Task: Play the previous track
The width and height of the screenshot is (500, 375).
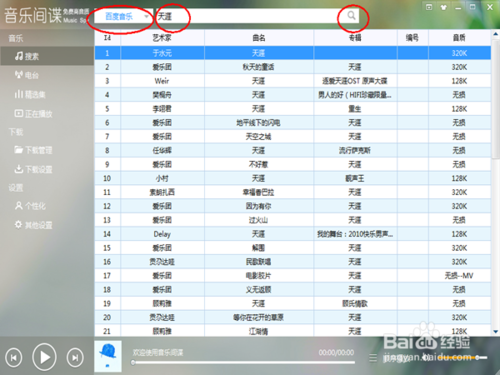Action: point(14,358)
